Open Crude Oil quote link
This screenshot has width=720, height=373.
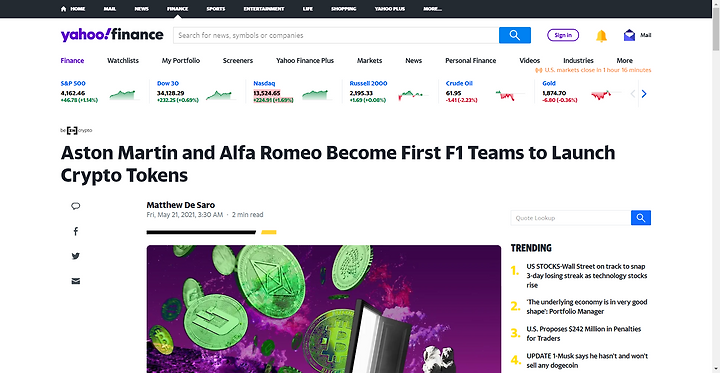click(459, 84)
